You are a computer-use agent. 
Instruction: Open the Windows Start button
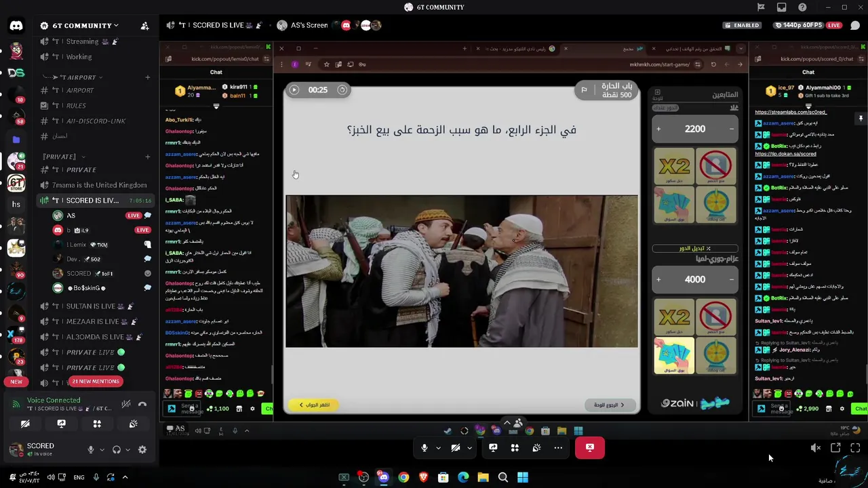tap(523, 478)
